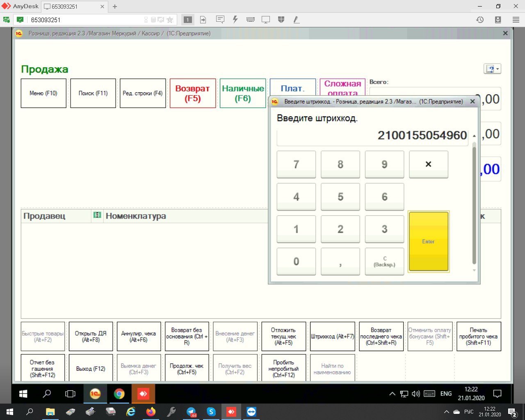Image resolution: width=525 pixels, height=420 pixels.
Task: Select AnyDesk monitor 1 button
Action: coord(187,20)
